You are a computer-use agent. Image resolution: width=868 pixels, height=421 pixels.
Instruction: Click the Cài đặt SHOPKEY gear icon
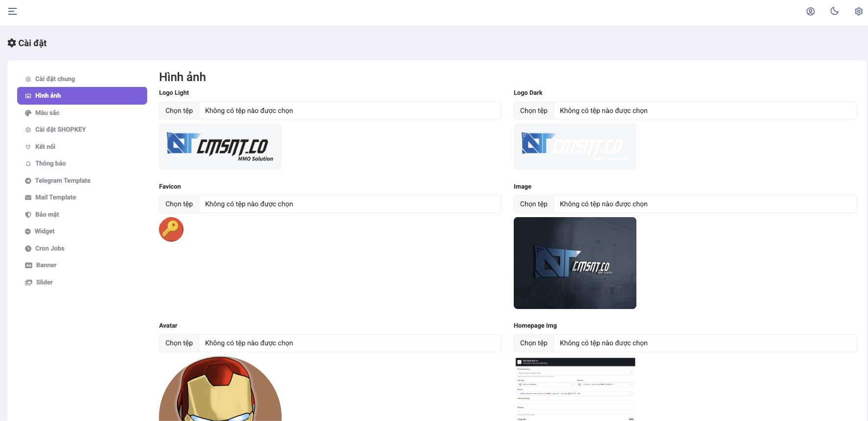(28, 130)
